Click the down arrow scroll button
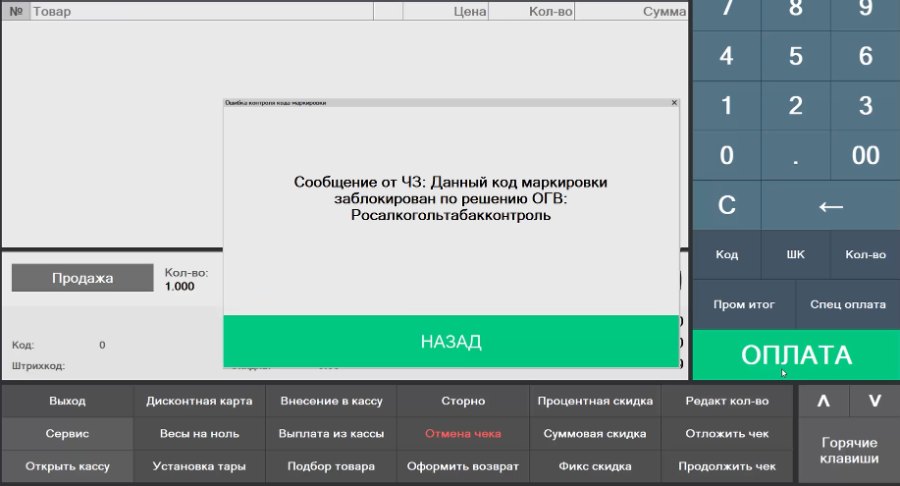Viewport: 900px width, 486px height. [875, 401]
